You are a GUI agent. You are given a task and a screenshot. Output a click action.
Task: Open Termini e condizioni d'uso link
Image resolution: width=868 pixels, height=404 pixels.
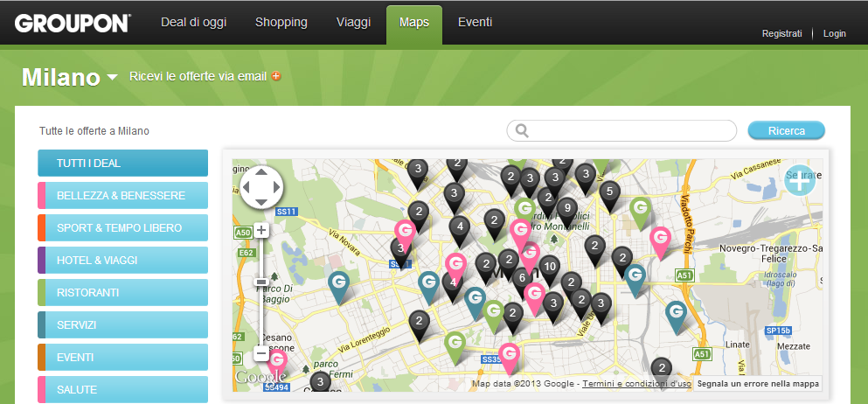click(x=636, y=384)
